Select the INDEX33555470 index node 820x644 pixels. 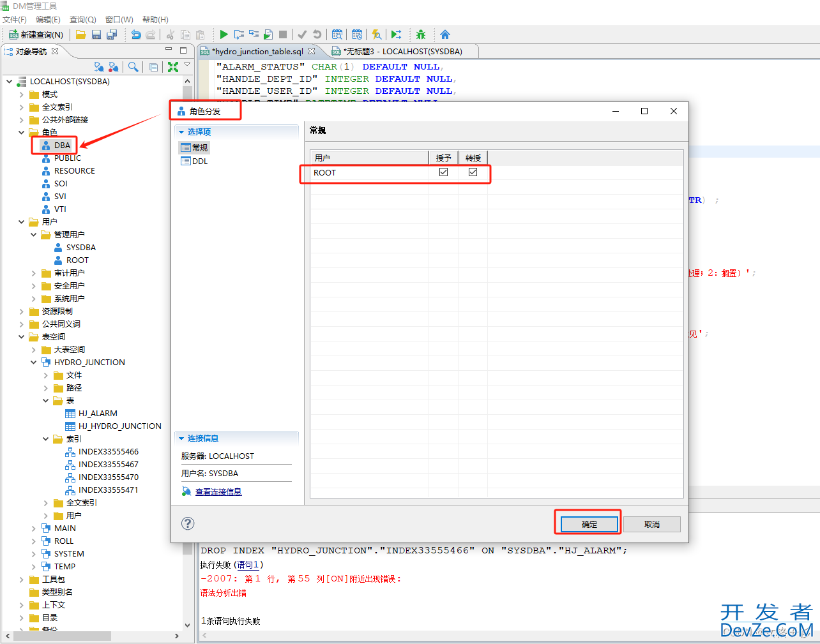click(x=109, y=477)
